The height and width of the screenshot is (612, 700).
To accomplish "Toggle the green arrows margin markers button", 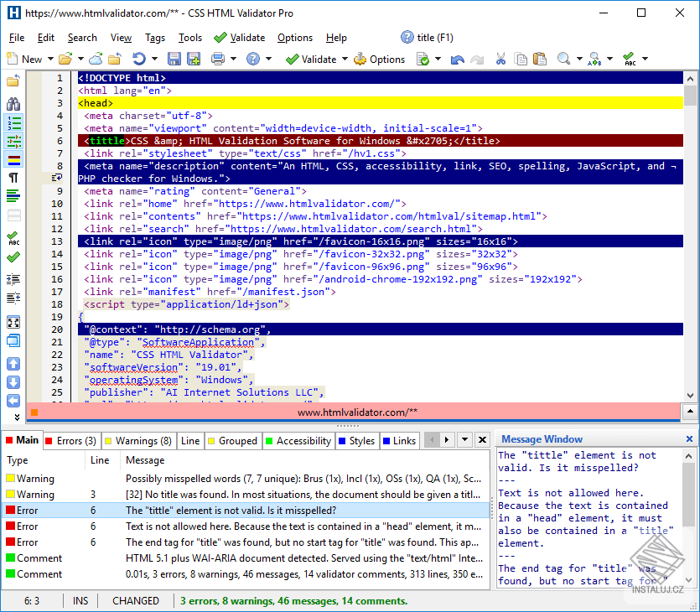I will click(x=13, y=141).
